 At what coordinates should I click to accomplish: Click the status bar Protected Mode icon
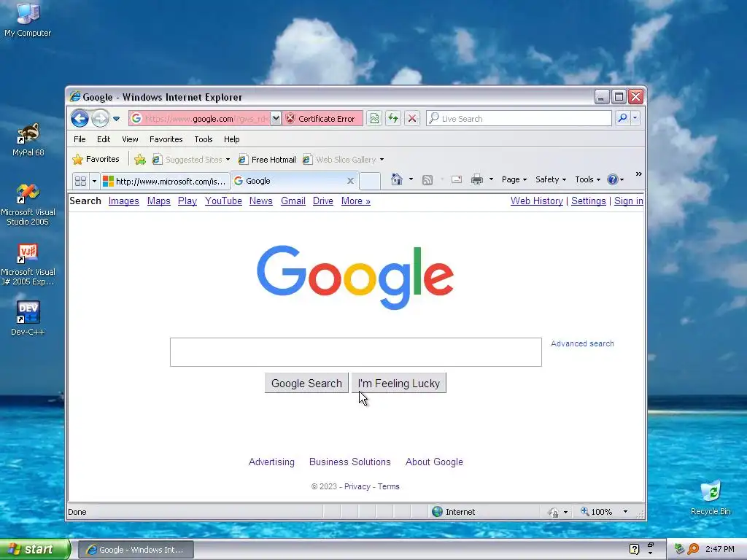pyautogui.click(x=554, y=513)
